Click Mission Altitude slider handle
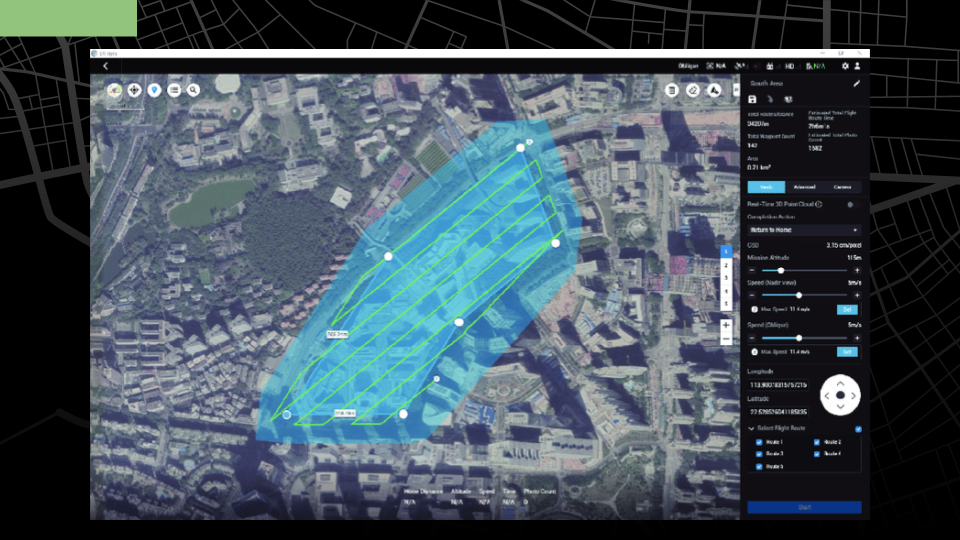 781,271
